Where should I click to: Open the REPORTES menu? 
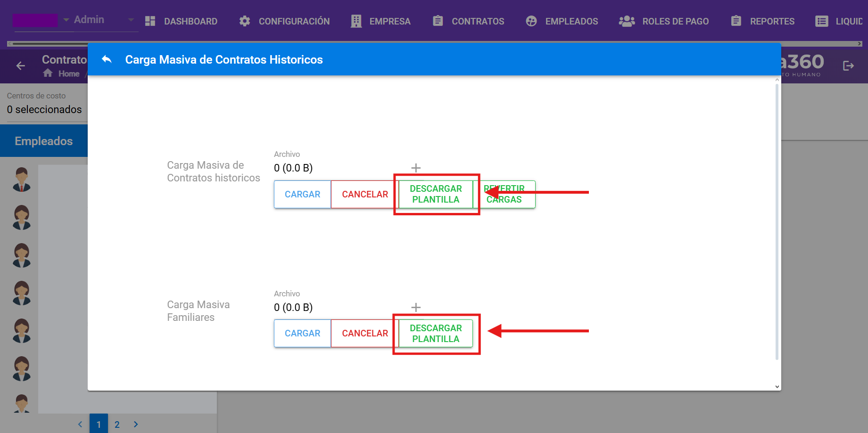click(772, 21)
